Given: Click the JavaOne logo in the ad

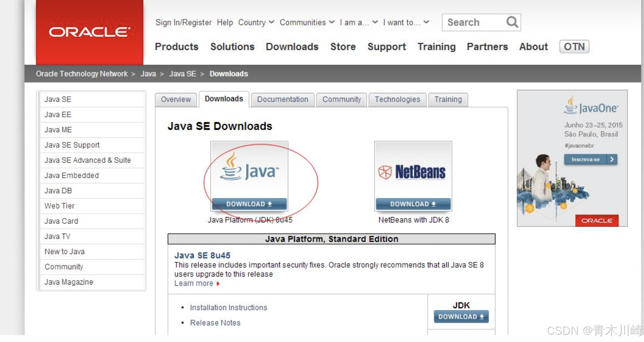Looking at the screenshot, I should coord(591,106).
